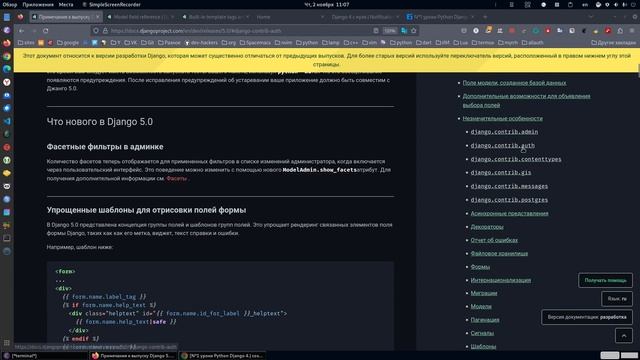Image resolution: width=640 pixels, height=360 pixels.
Task: Open 'Файловое хранилище' sidebar link
Action: 499,253
